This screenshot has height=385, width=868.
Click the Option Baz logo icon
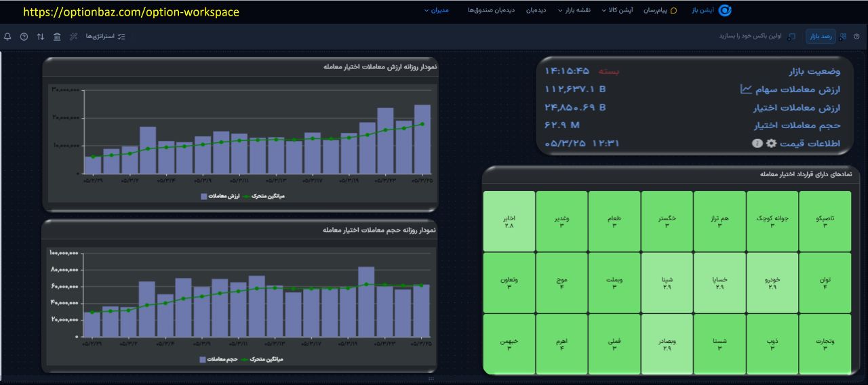(x=725, y=10)
